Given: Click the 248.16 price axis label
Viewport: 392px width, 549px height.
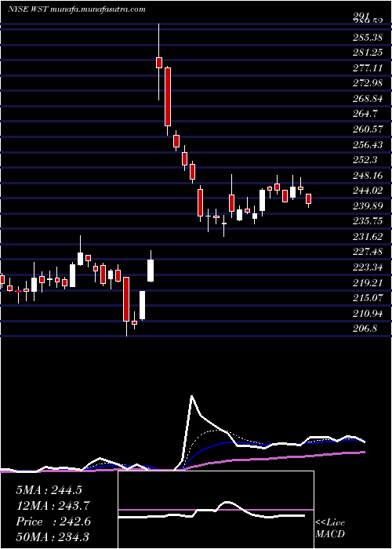Looking at the screenshot, I should [368, 176].
